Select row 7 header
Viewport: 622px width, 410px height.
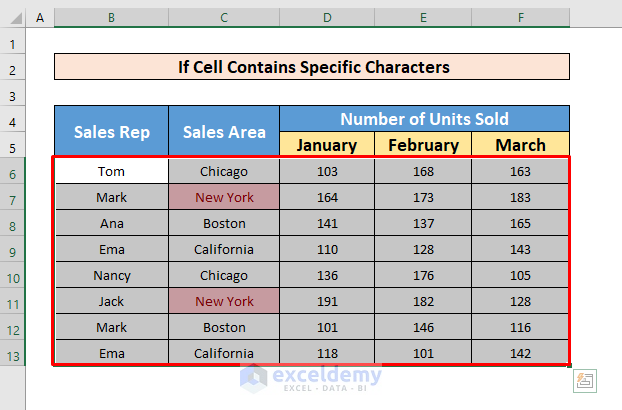pyautogui.click(x=12, y=198)
